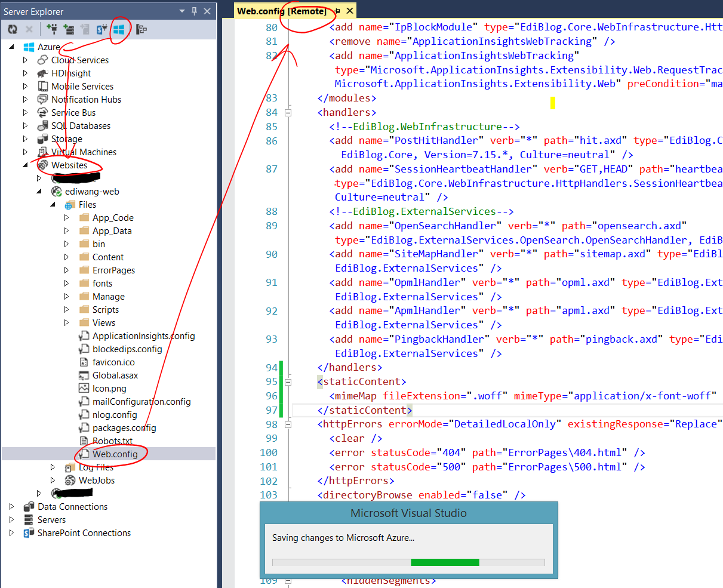
Task: Select the mailConfiguration.config file
Action: 141,401
